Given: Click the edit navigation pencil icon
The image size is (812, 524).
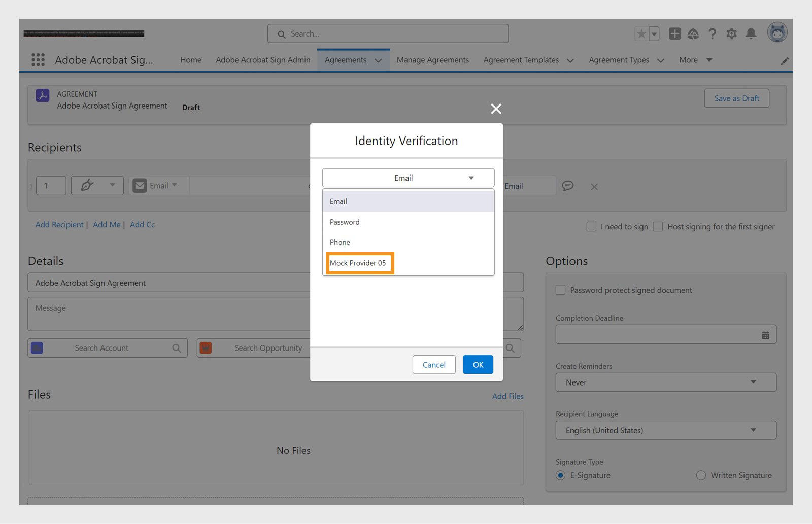Looking at the screenshot, I should pos(785,61).
